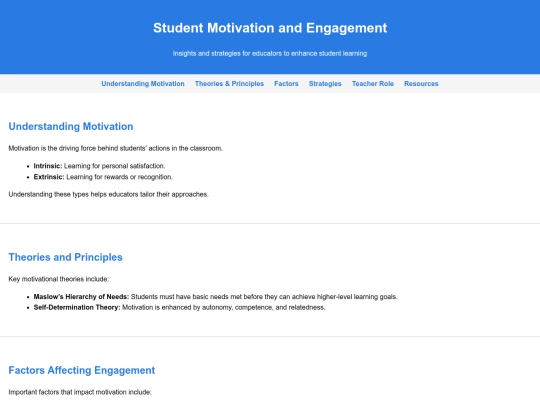Image resolution: width=540 pixels, height=405 pixels.
Task: Go to Theories & Principles nav link
Action: tap(229, 84)
